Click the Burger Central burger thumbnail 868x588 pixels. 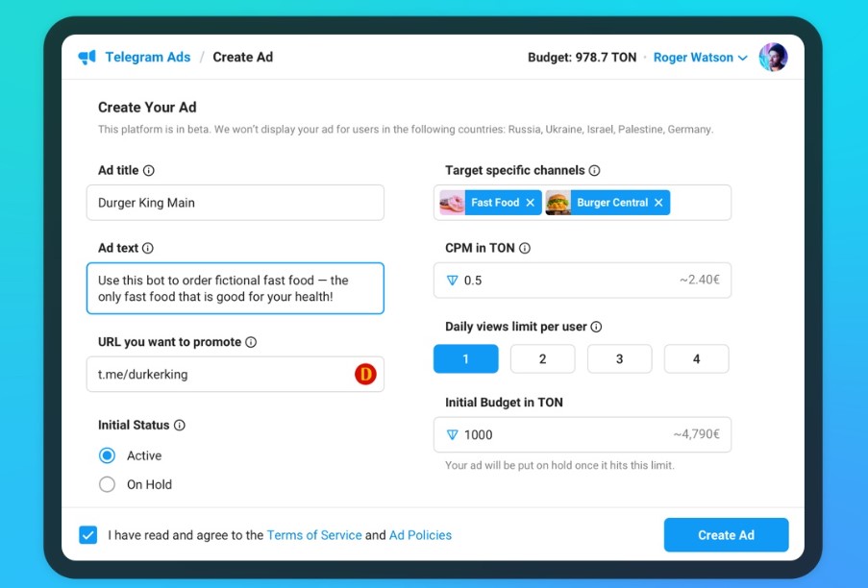click(x=558, y=203)
